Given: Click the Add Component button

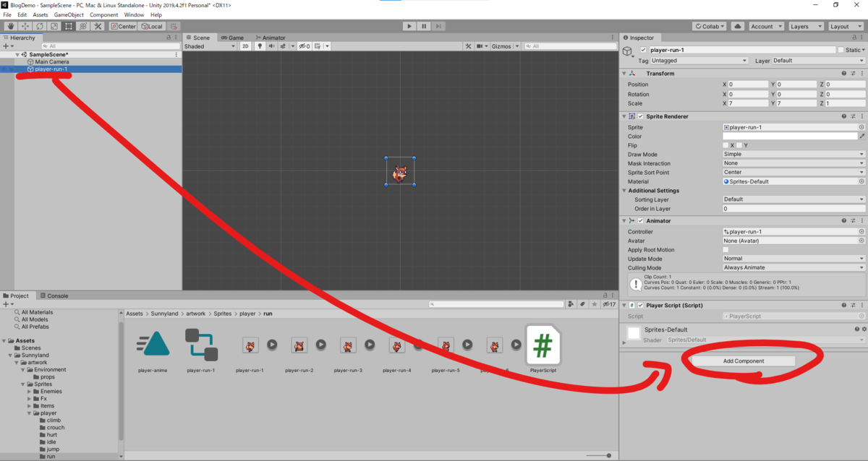Looking at the screenshot, I should (744, 361).
